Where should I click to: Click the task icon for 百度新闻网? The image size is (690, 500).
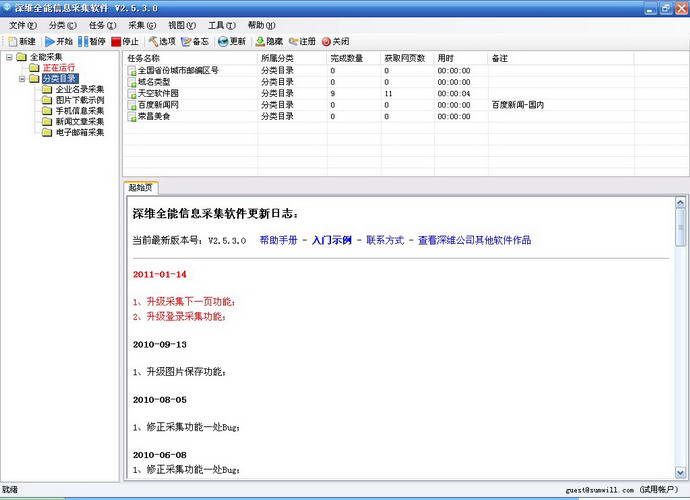coord(132,105)
